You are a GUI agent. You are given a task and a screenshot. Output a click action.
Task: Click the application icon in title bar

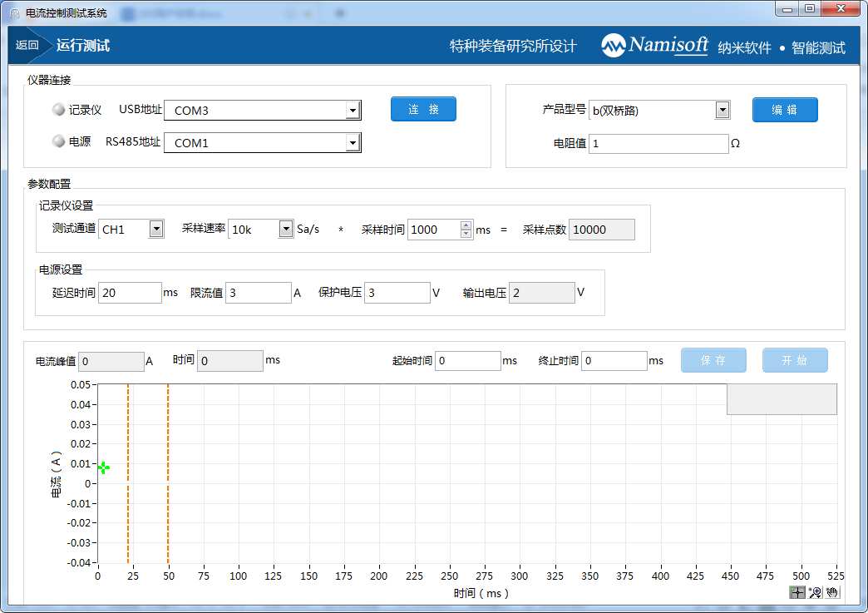coord(14,13)
